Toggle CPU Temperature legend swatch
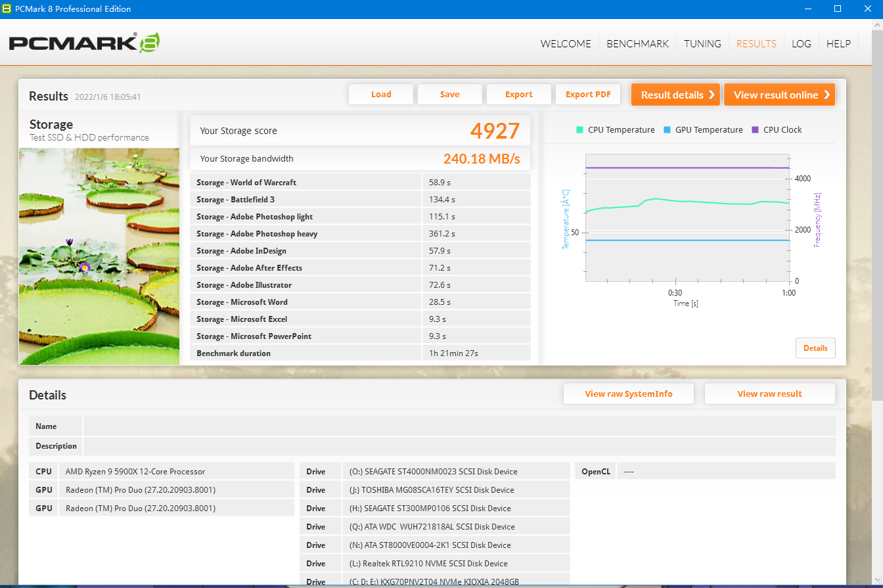This screenshot has height=588, width=883. click(580, 129)
